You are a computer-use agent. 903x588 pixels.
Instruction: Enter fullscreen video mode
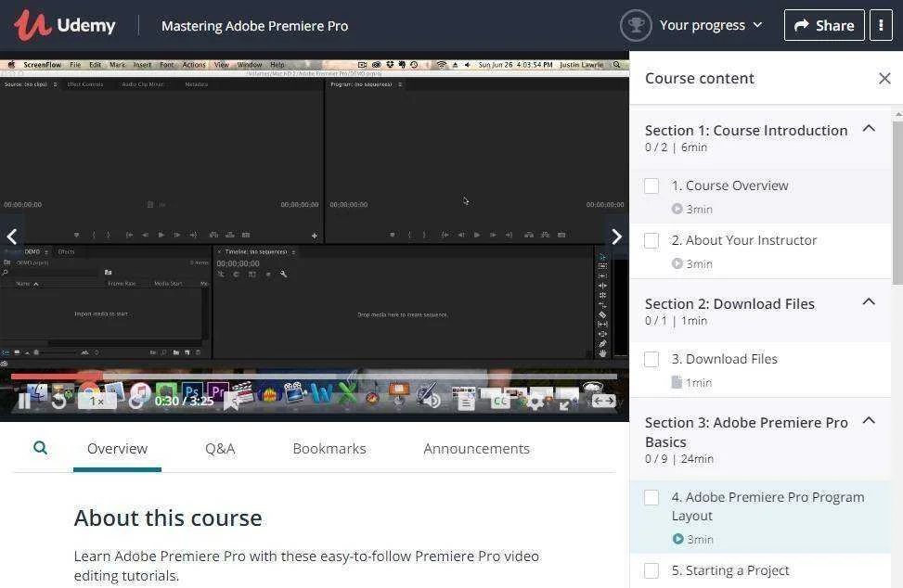tap(565, 404)
